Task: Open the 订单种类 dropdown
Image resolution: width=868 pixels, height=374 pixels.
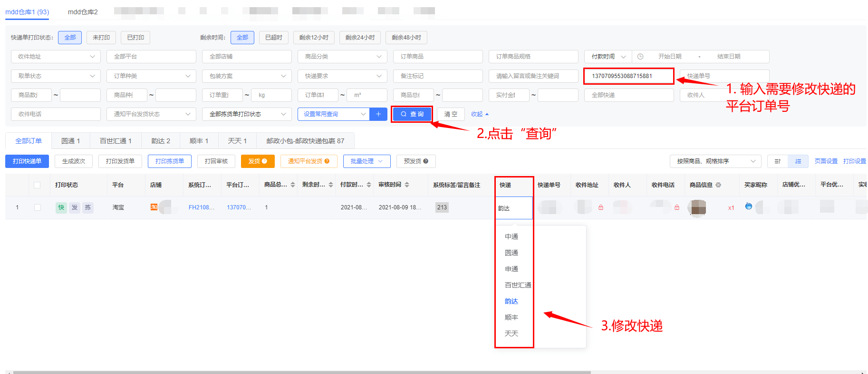Action: pos(151,76)
